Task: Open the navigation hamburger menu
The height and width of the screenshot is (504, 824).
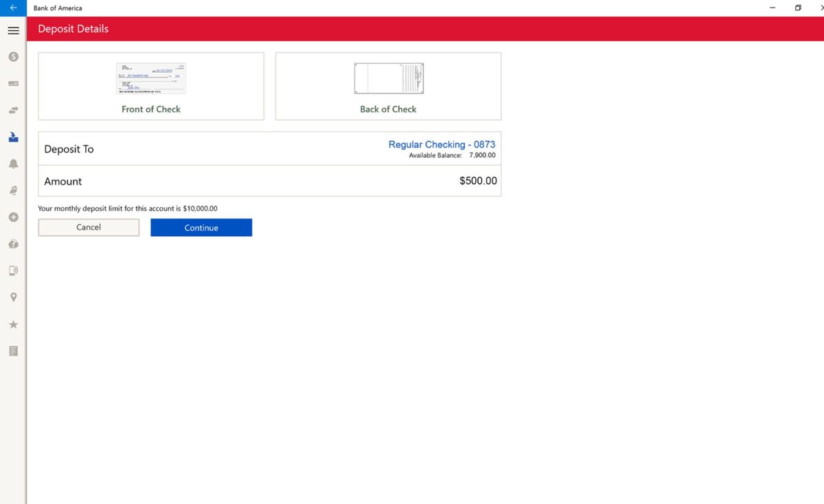Action: coord(12,30)
